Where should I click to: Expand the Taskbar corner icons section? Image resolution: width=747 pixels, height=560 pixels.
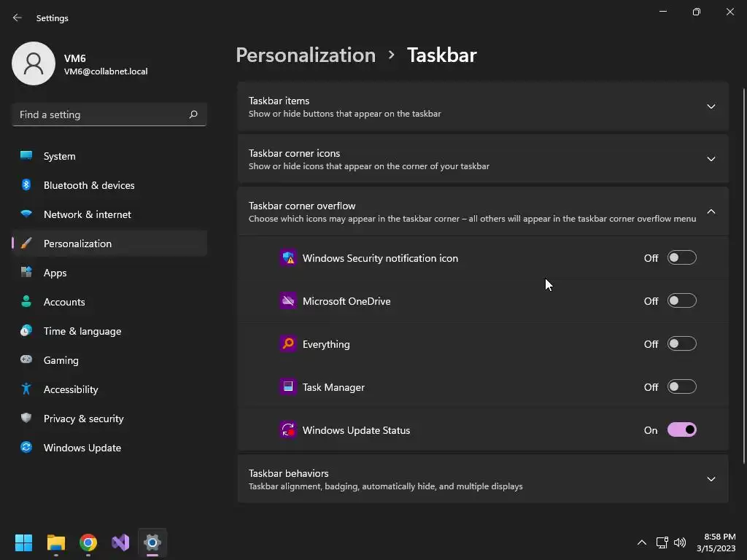tap(711, 159)
